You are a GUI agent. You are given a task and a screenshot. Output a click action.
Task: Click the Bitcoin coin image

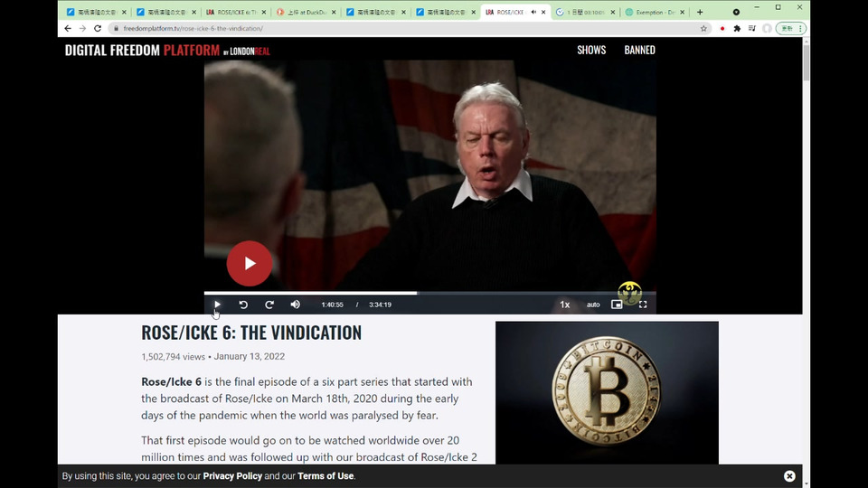point(607,393)
